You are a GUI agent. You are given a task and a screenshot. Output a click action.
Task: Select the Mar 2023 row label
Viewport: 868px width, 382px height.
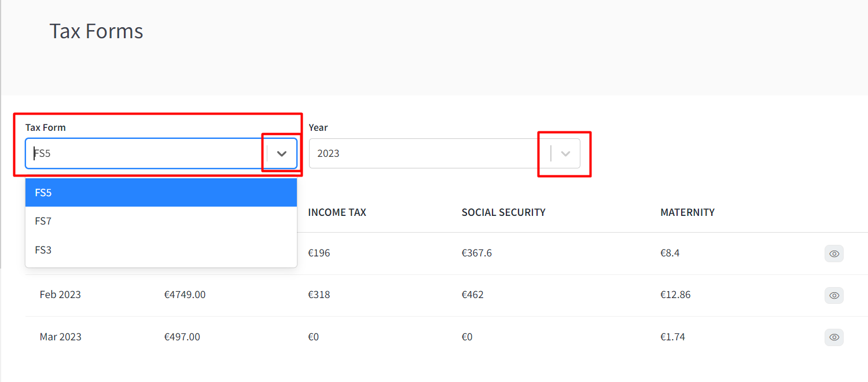pos(60,337)
